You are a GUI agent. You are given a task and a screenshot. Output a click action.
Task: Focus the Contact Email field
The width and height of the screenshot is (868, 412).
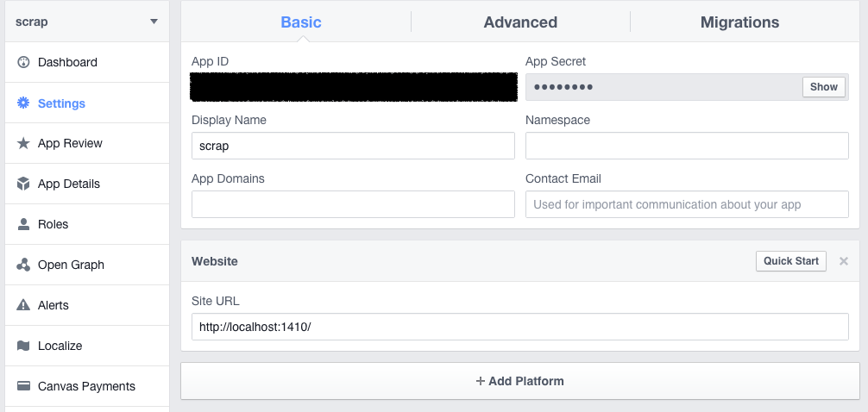click(x=687, y=204)
